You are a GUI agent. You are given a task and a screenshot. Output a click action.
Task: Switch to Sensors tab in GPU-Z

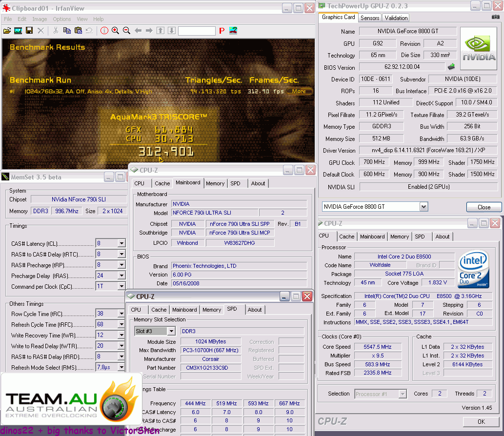tap(370, 18)
